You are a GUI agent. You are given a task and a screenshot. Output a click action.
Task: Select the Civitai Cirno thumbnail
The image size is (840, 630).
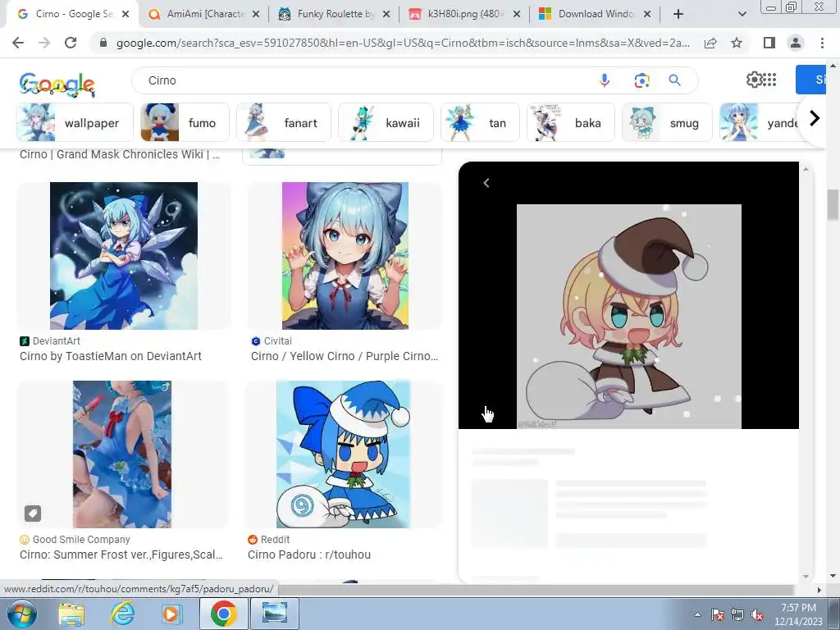click(345, 256)
